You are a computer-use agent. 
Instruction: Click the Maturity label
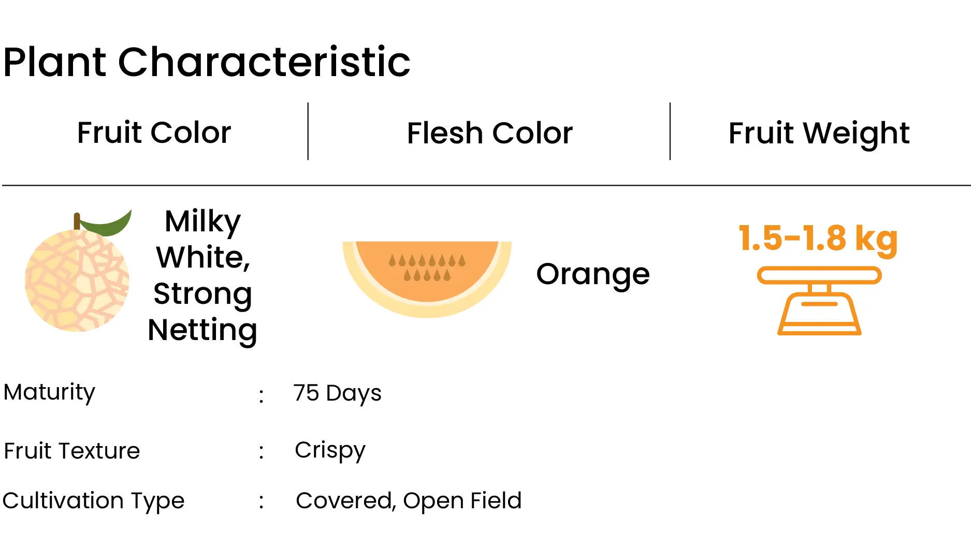pyautogui.click(x=49, y=393)
